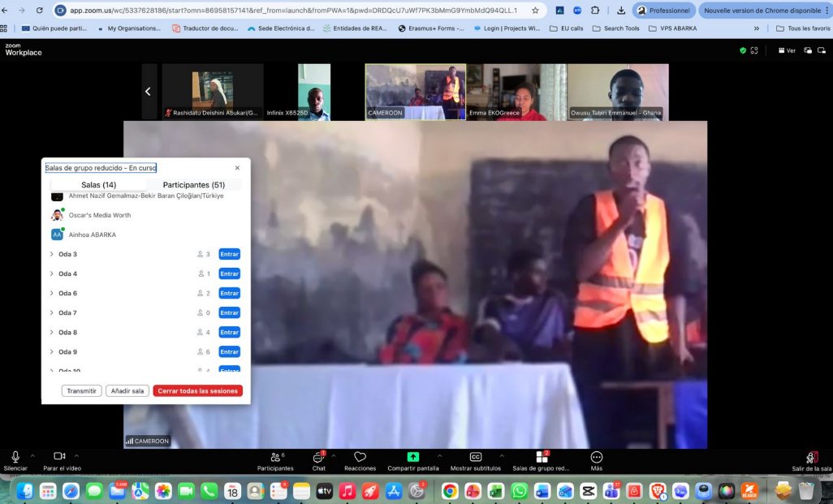Click Cerrar todas las sesiones button
833x504 pixels.
pyautogui.click(x=197, y=390)
